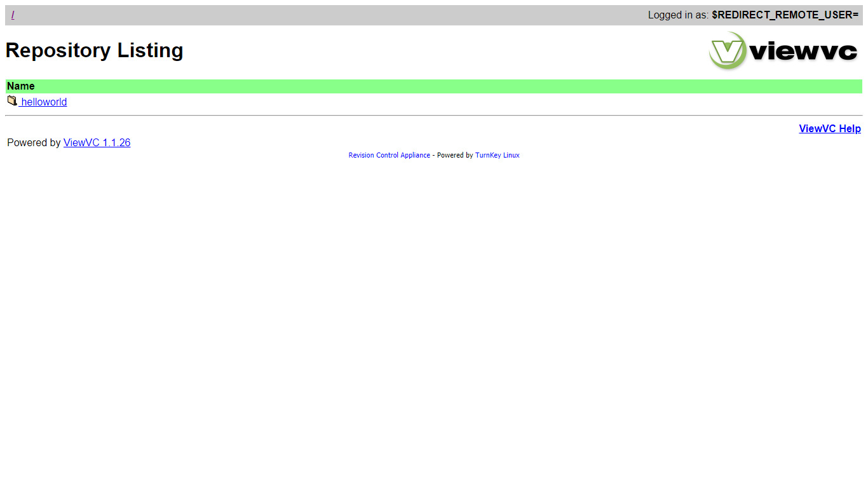The width and height of the screenshot is (868, 488).
Task: Click the empty middle of green header row
Action: pyautogui.click(x=434, y=86)
